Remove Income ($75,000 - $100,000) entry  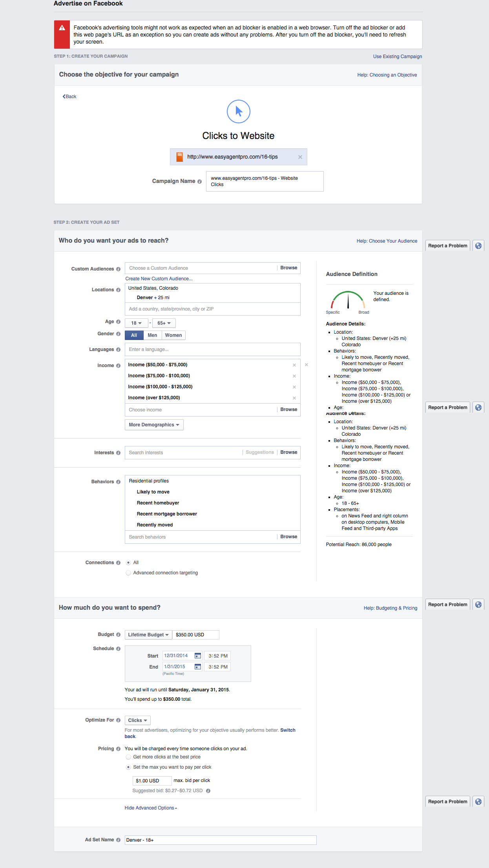[294, 376]
